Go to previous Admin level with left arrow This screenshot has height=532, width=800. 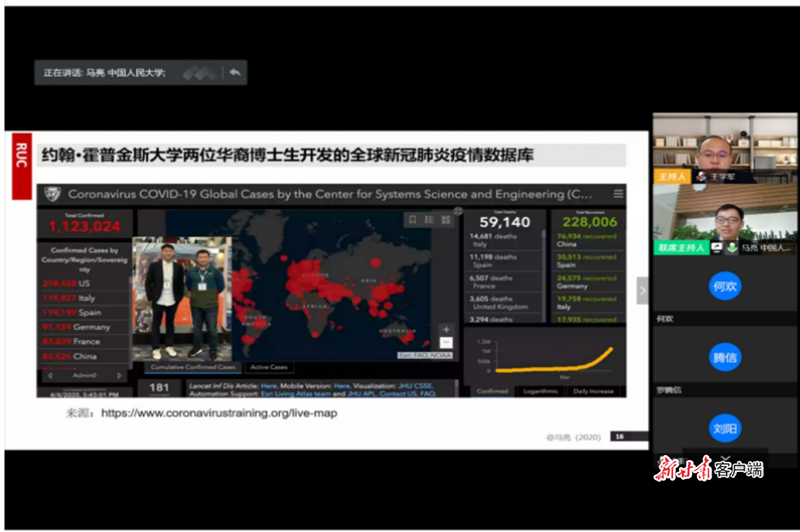(51, 376)
